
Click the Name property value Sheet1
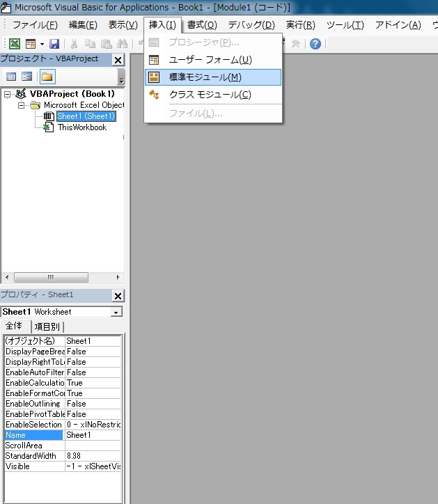click(x=93, y=435)
